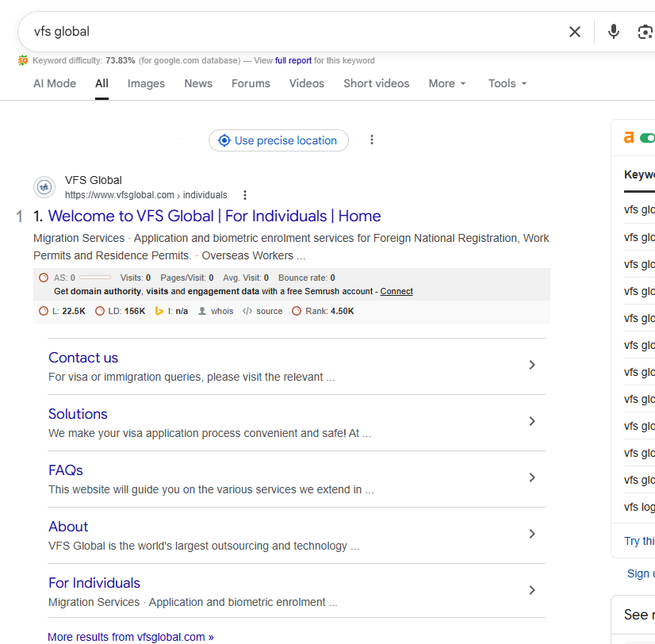The image size is (655, 644).
Task: Open the For Individuals sitelink
Action: pyautogui.click(x=94, y=583)
